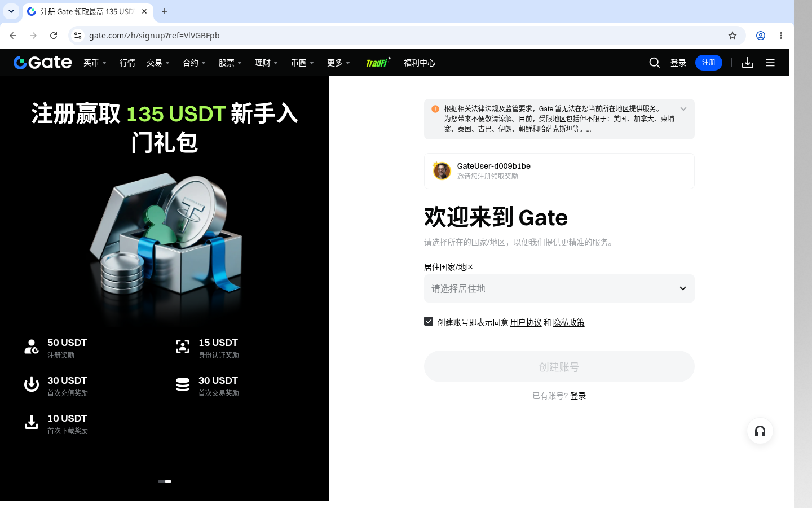Open 福利中心 rewards center
812x508 pixels.
click(420, 63)
